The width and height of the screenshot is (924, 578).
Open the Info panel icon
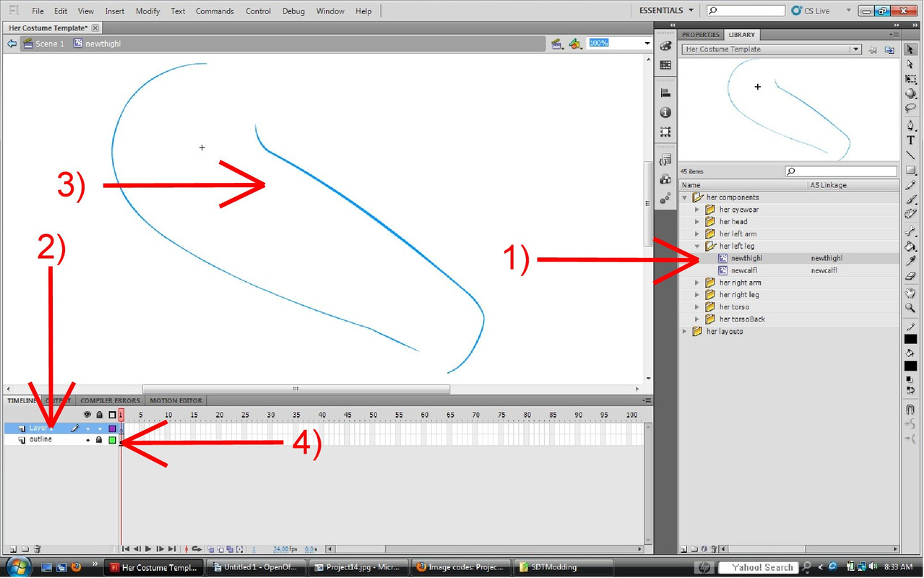click(665, 113)
